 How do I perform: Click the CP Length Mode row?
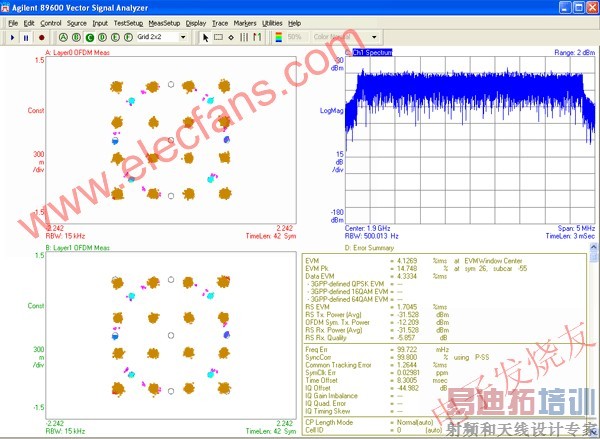[370, 423]
